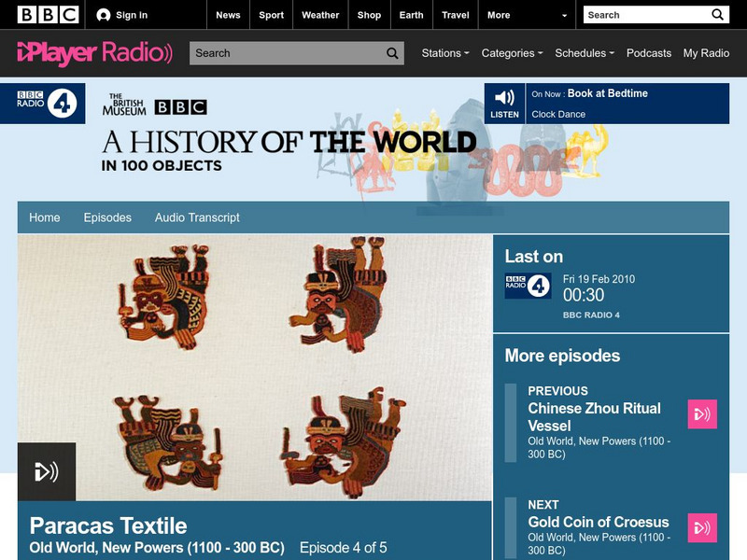Open the Weather section
The image size is (747, 560).
coord(320,15)
